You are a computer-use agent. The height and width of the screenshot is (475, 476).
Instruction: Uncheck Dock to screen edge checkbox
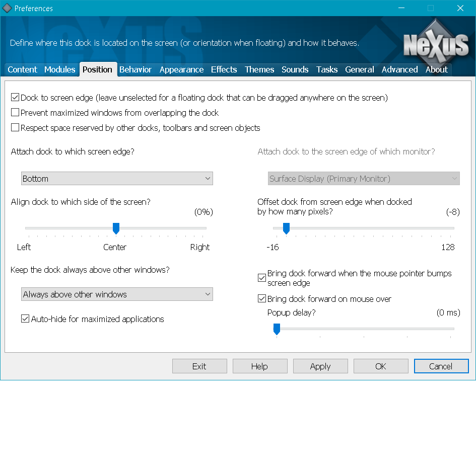(15, 98)
